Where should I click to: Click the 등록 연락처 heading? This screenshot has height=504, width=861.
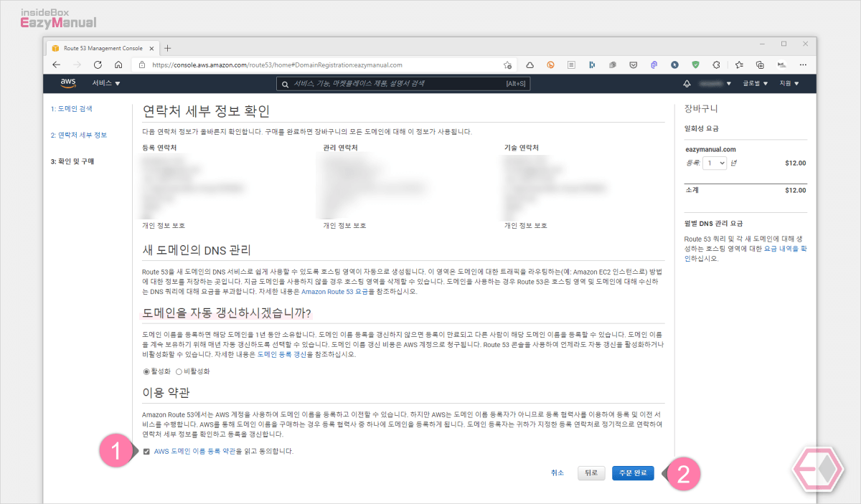coord(160,148)
